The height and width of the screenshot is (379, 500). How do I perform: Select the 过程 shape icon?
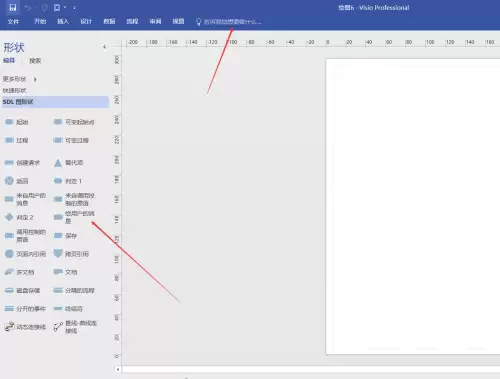pyautogui.click(x=9, y=140)
